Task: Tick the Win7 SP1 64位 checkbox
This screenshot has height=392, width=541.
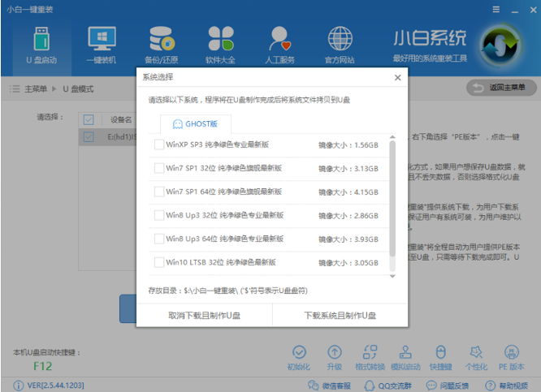Action: point(158,192)
